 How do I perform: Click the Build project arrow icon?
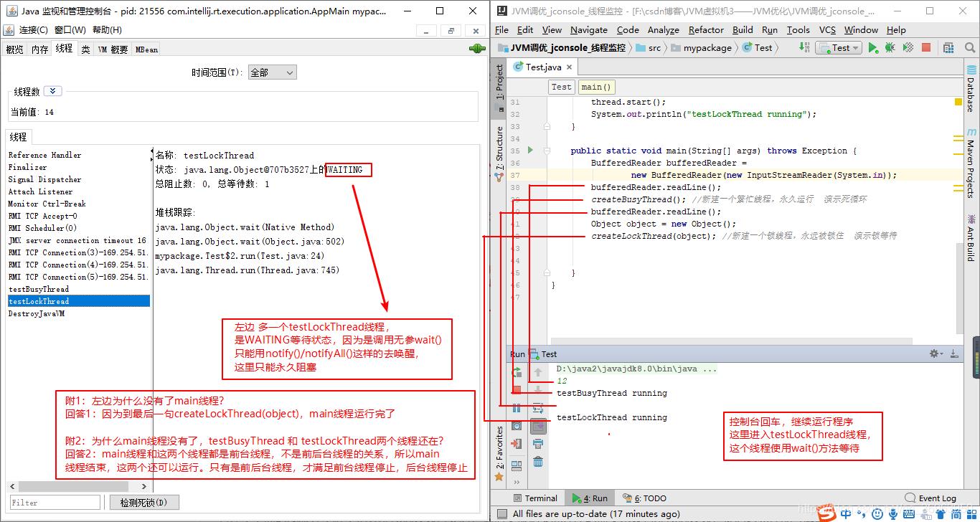[804, 48]
